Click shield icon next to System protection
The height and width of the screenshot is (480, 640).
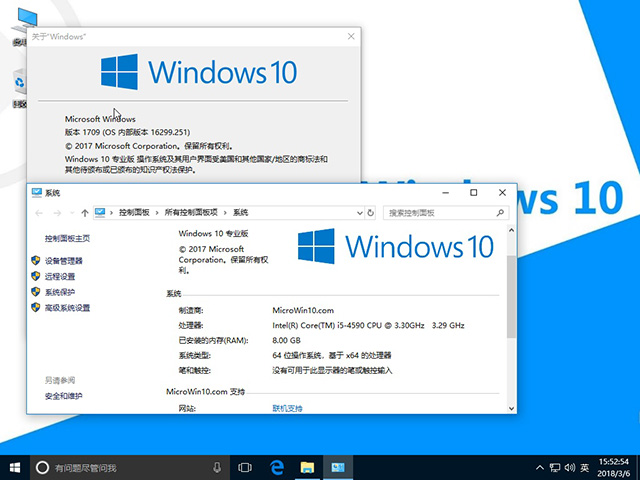[36, 291]
